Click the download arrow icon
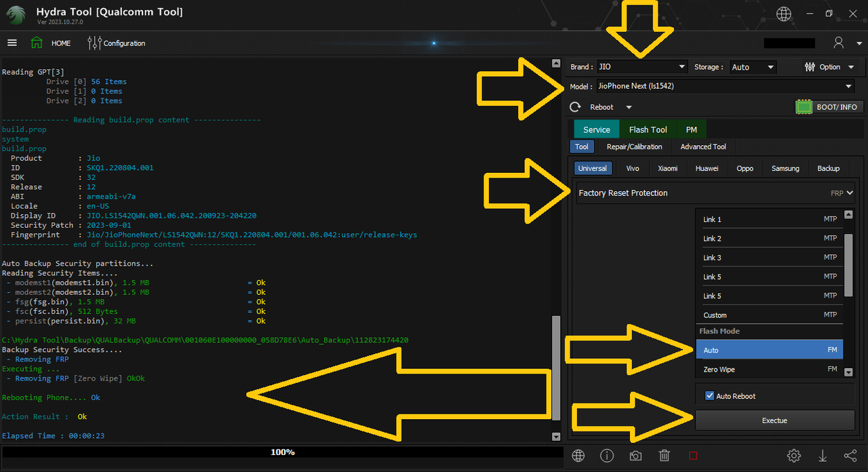This screenshot has height=472, width=868. tap(823, 456)
